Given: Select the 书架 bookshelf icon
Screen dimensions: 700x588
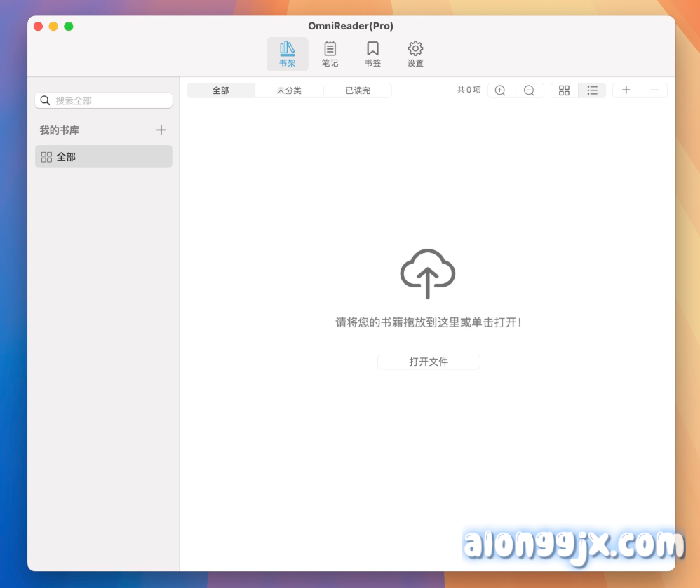Looking at the screenshot, I should coord(288,53).
